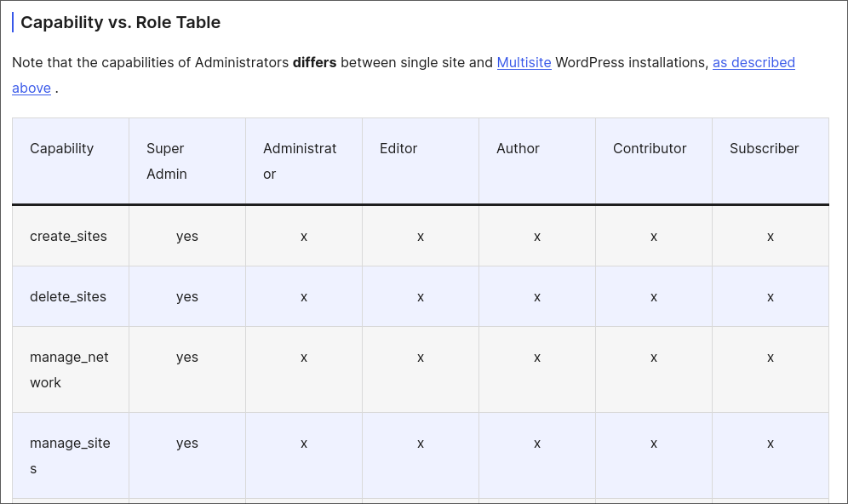Image resolution: width=848 pixels, height=504 pixels.
Task: Click the manage_network capability cell
Action: click(69, 369)
